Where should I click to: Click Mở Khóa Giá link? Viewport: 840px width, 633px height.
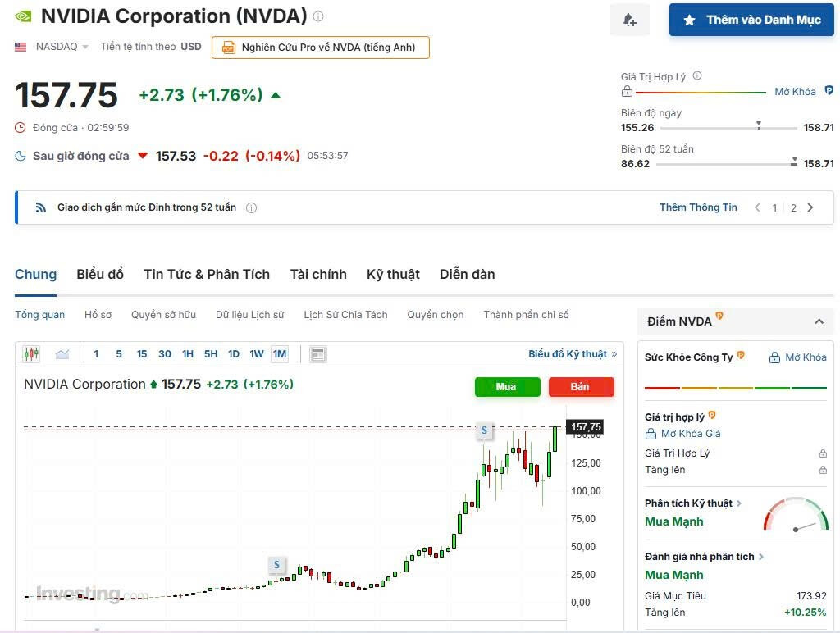coord(682,434)
